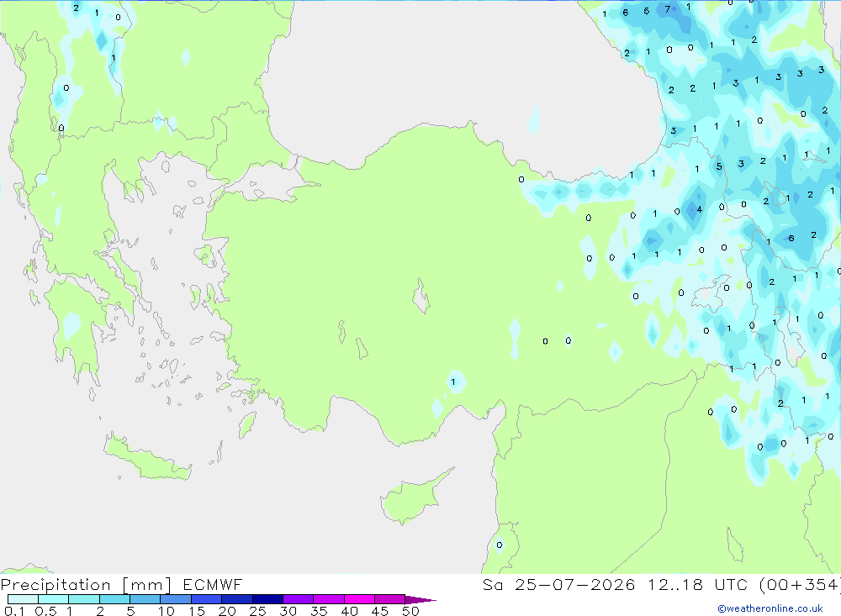Click the precipitation value '4' on the map
Image resolution: width=841 pixels, height=616 pixels.
pos(699,209)
